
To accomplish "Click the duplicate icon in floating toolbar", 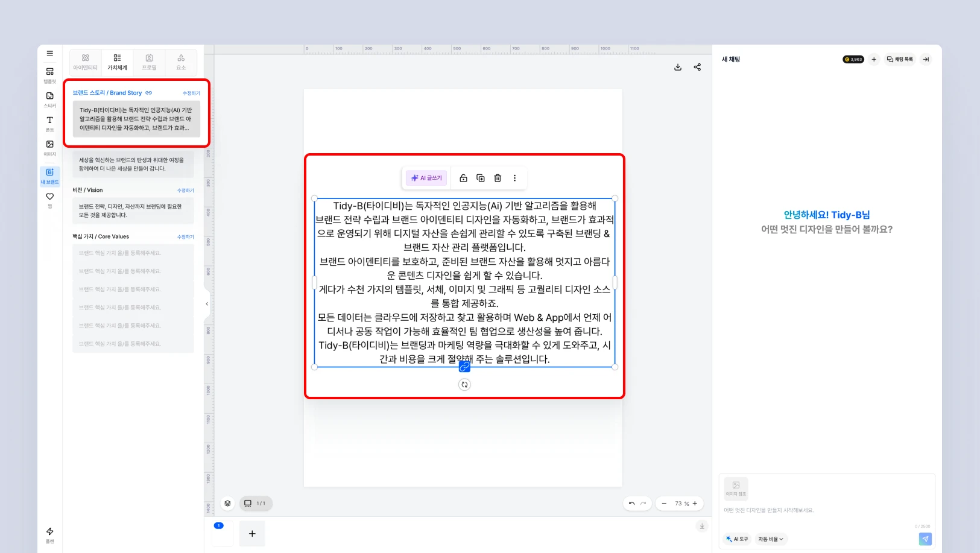I will 481,178.
